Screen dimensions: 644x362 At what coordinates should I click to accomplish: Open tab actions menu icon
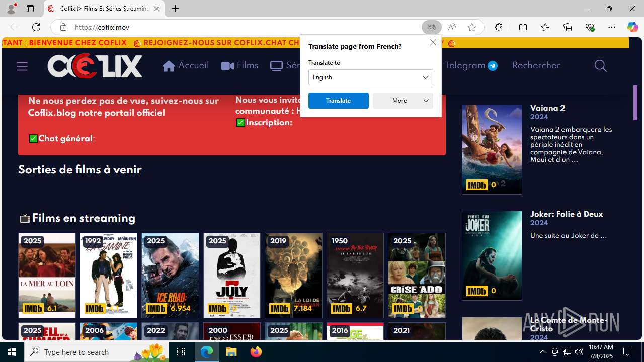click(x=30, y=9)
